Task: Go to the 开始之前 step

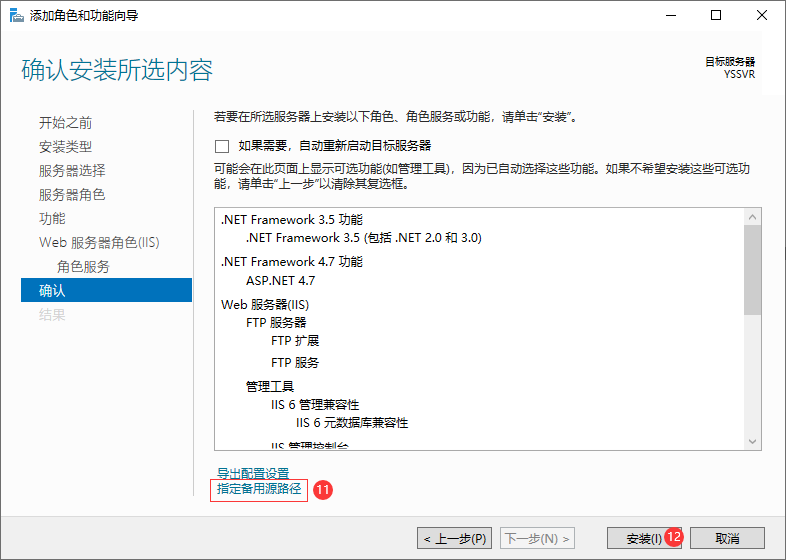Action: coord(65,123)
